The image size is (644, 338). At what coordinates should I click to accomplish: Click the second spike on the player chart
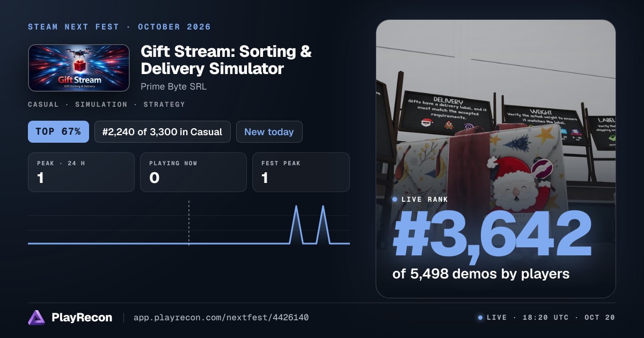[x=323, y=224]
